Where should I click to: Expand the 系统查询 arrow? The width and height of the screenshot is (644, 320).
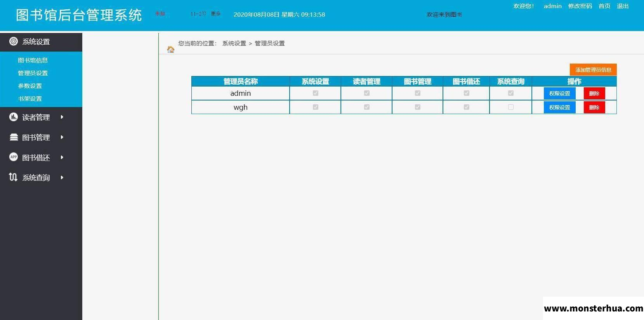point(62,177)
